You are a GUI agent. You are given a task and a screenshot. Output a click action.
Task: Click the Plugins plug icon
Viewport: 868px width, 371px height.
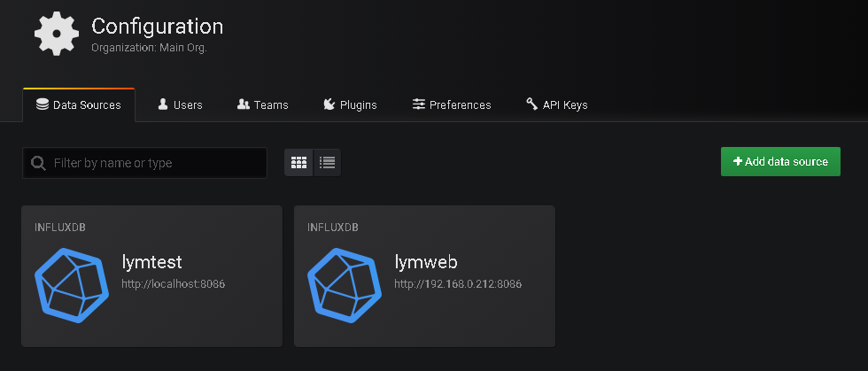329,104
